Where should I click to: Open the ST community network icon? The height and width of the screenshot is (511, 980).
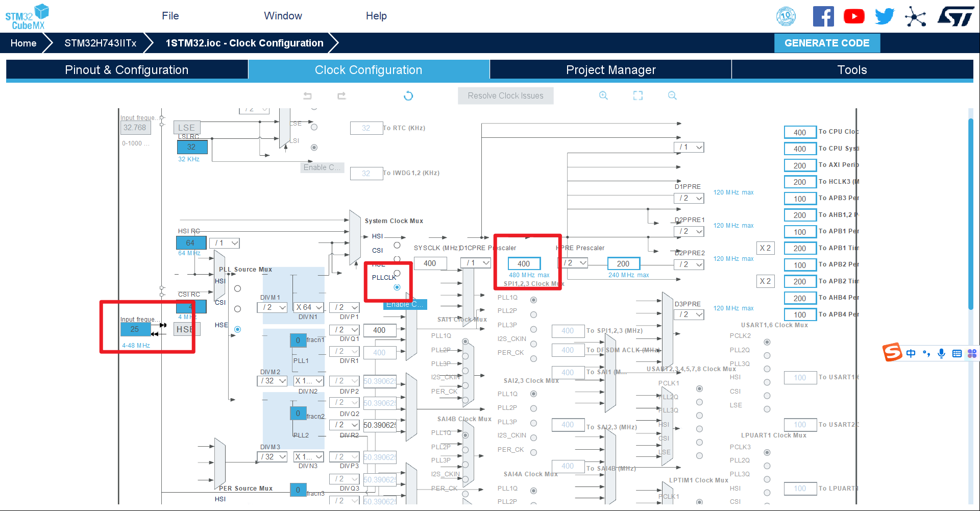[x=915, y=16]
